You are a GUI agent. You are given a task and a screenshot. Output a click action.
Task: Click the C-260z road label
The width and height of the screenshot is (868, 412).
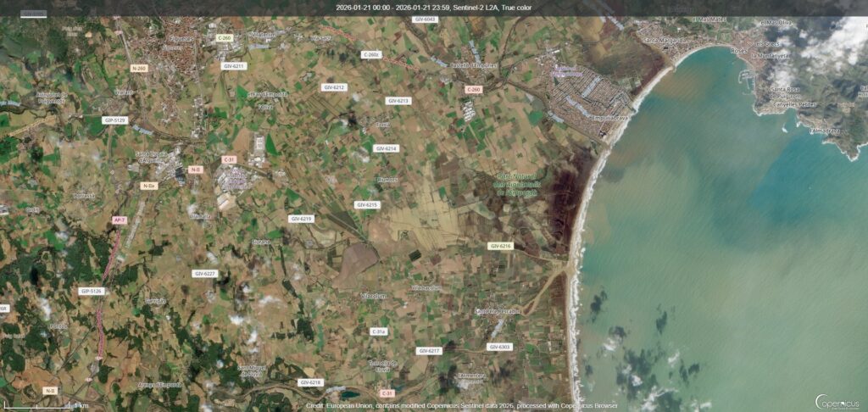click(371, 55)
